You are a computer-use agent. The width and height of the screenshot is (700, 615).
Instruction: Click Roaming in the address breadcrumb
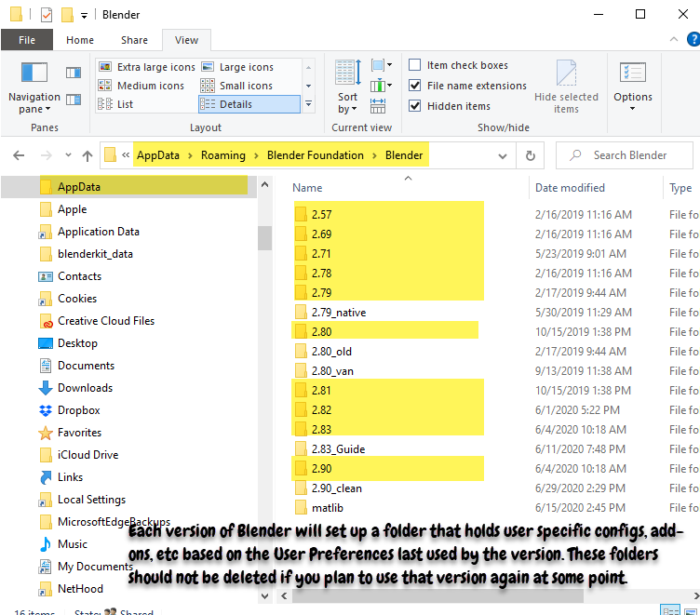click(223, 155)
